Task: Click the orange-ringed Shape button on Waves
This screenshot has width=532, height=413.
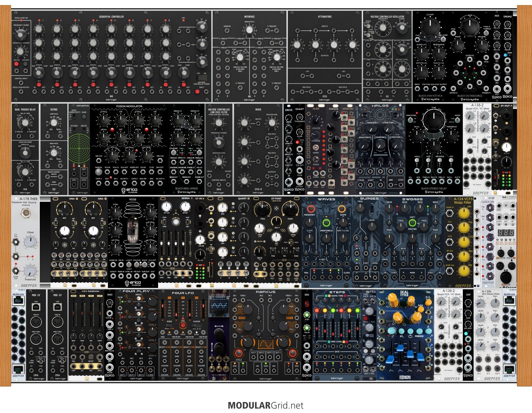Action: [x=342, y=209]
